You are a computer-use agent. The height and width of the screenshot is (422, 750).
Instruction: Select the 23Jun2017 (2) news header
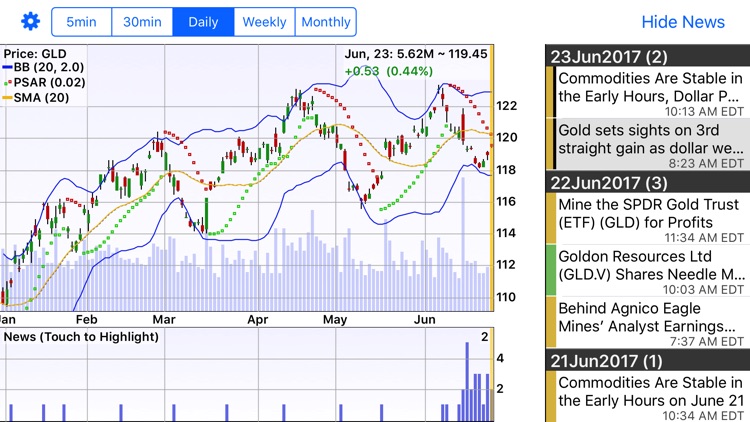coord(647,56)
